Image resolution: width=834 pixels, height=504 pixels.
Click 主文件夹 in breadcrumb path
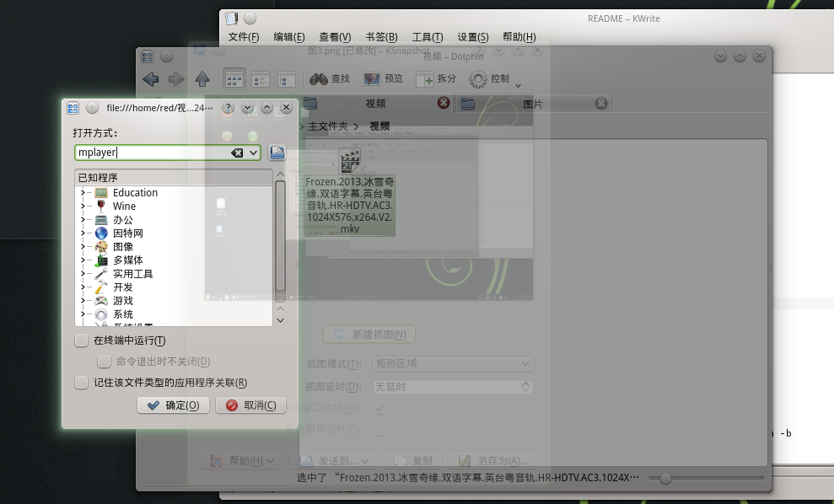(x=328, y=126)
